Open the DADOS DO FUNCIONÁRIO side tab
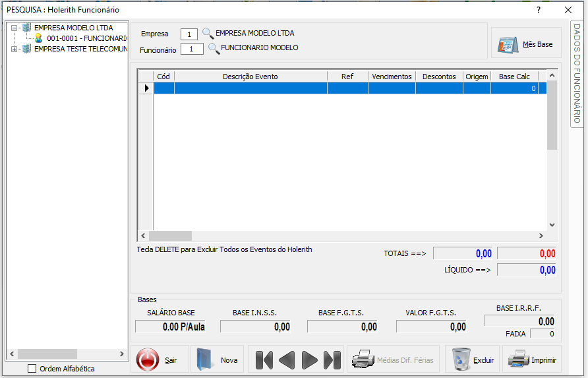The width and height of the screenshot is (588, 378). pos(577,74)
